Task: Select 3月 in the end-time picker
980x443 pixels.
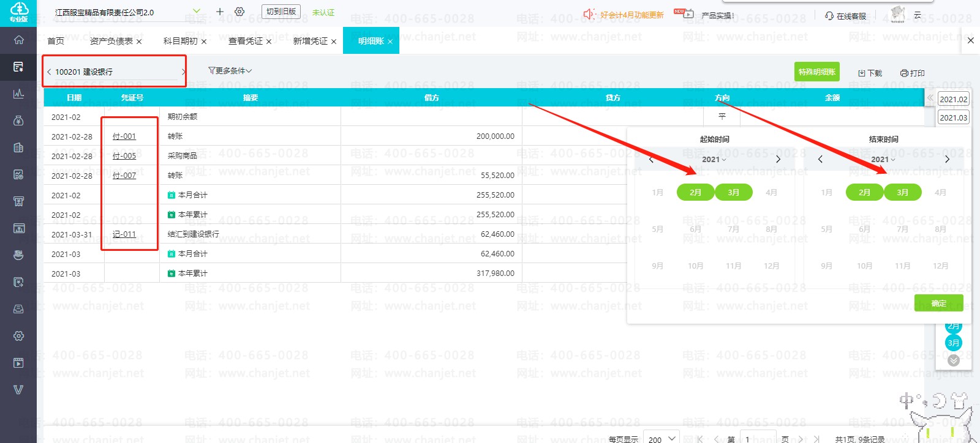Action: coord(902,192)
